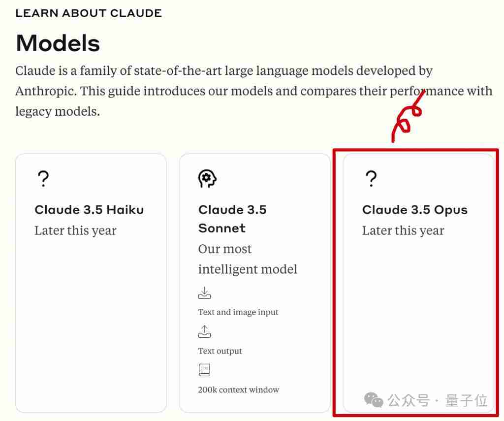Click the Models page heading
This screenshot has width=504, height=421.
tap(58, 43)
